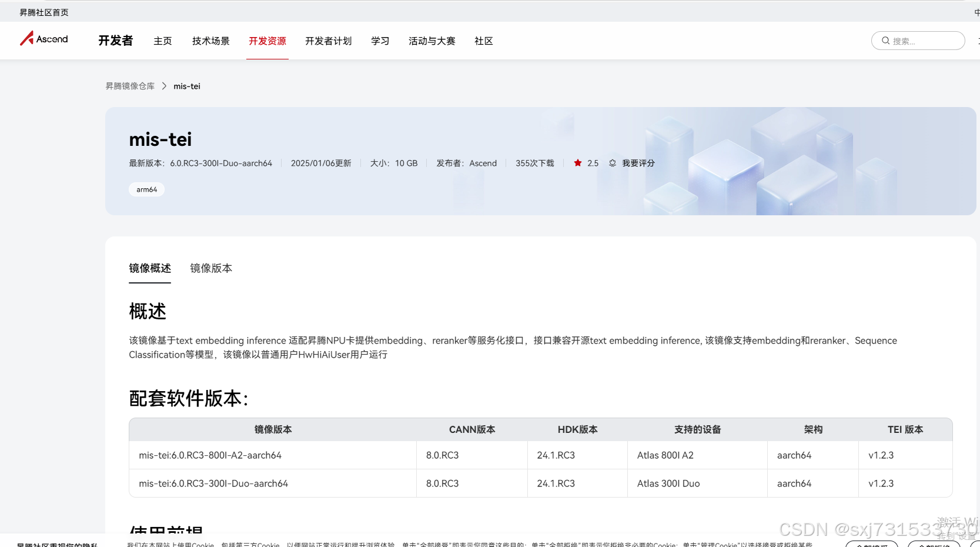This screenshot has height=547, width=980.
Task: Click TEI 版本 column header
Action: pyautogui.click(x=905, y=429)
